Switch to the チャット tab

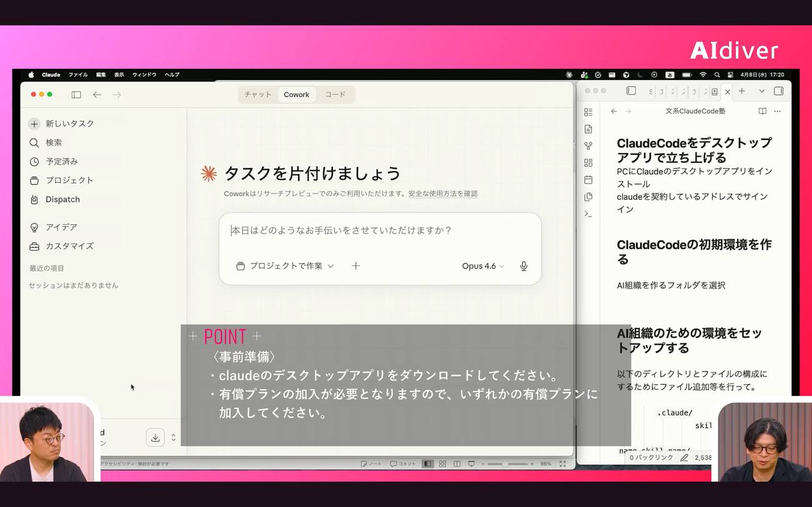tap(258, 95)
